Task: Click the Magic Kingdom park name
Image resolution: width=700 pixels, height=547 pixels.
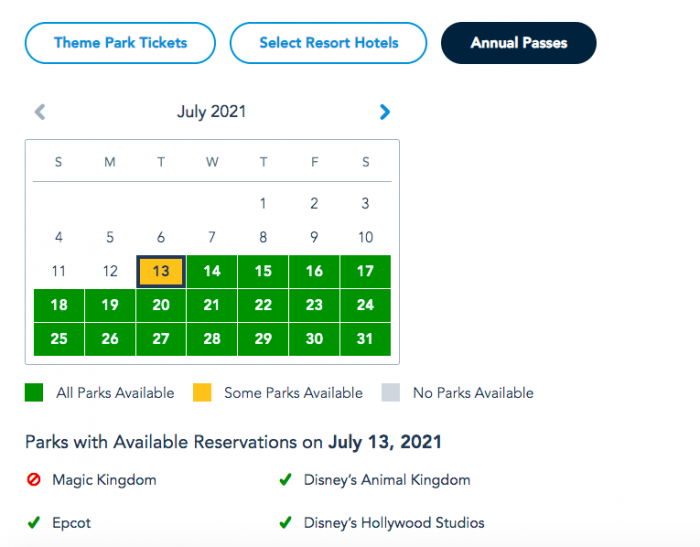Action: point(104,480)
